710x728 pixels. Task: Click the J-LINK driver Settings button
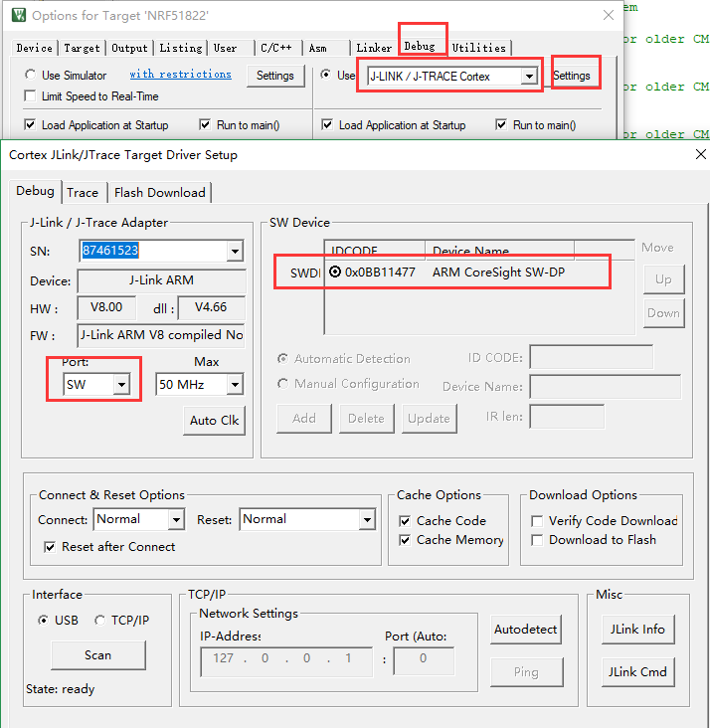(x=572, y=76)
